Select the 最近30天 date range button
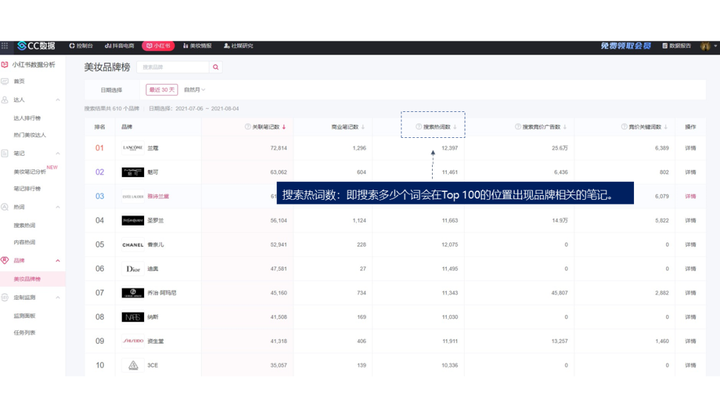The height and width of the screenshot is (405, 720). [x=162, y=90]
